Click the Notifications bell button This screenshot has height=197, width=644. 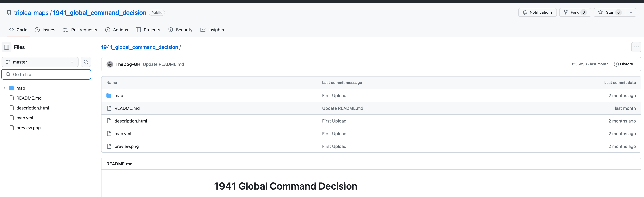click(x=537, y=13)
